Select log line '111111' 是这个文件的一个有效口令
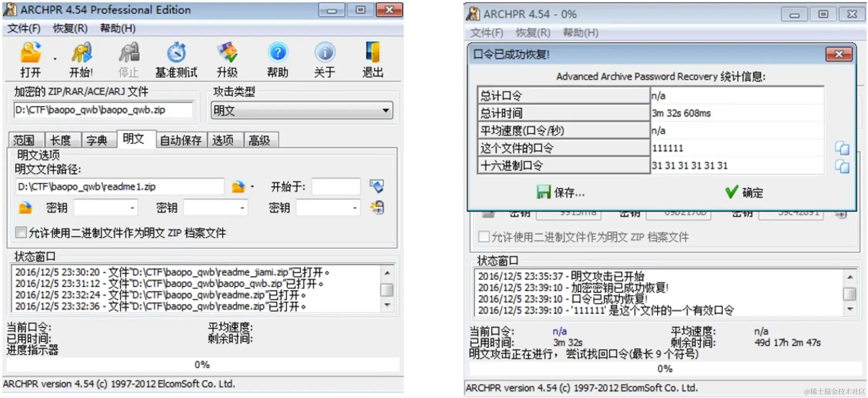 coord(606,310)
